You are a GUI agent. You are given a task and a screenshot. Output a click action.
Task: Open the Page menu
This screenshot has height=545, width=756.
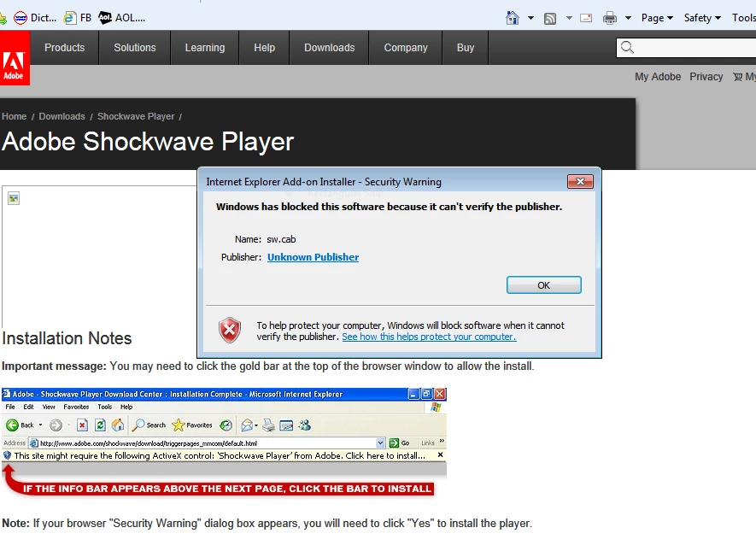[657, 18]
